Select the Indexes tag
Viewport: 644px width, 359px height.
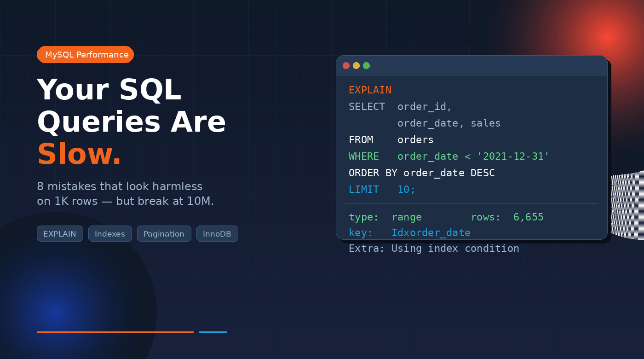pyautogui.click(x=110, y=234)
